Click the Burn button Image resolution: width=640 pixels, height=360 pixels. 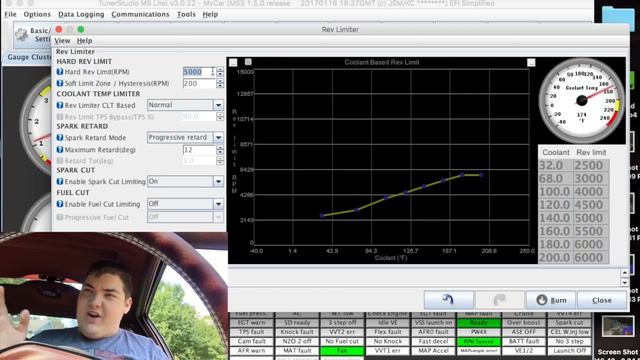pyautogui.click(x=551, y=300)
